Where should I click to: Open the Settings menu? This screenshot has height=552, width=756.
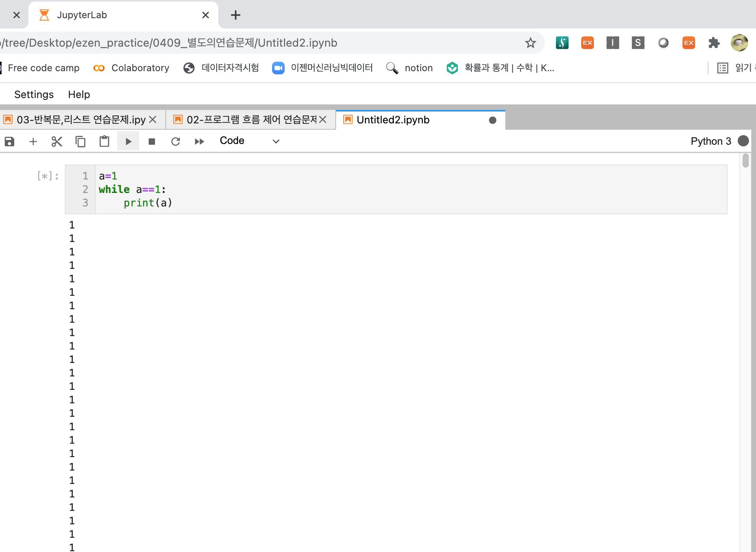click(34, 94)
